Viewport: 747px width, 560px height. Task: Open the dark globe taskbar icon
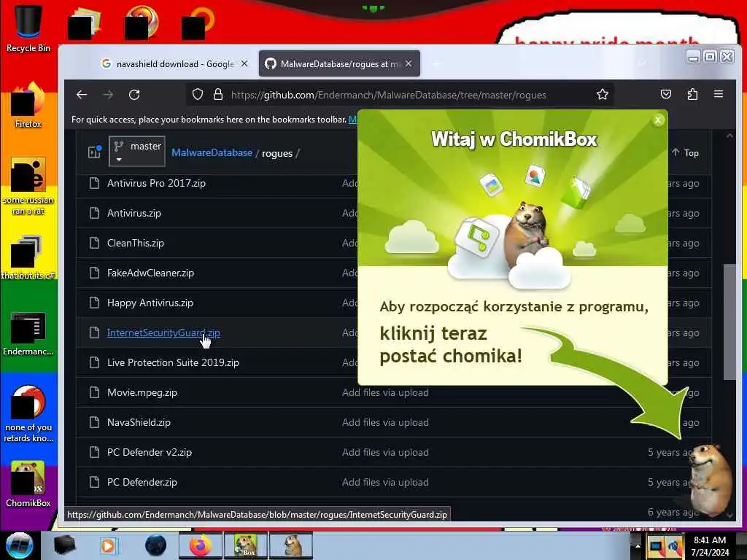point(156,545)
